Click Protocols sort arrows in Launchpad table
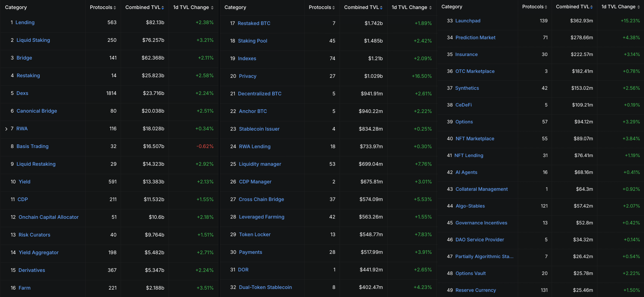The width and height of the screenshot is (644, 297). [x=546, y=7]
